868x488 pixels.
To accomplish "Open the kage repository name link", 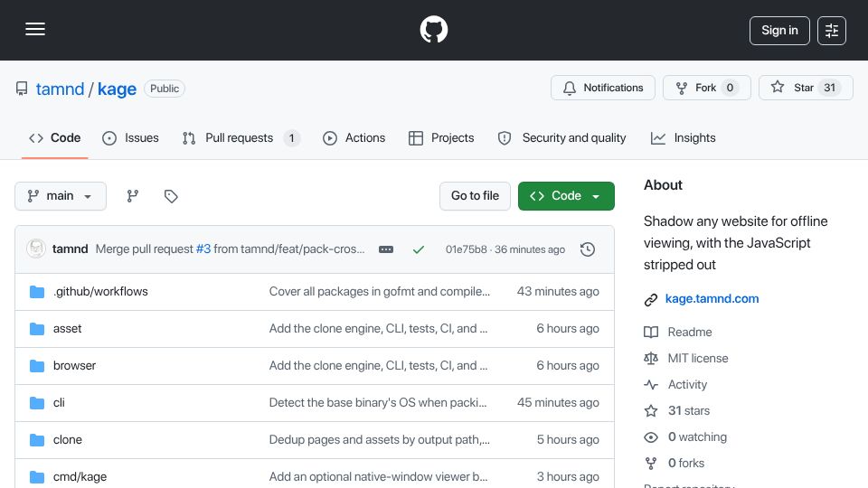I will (117, 89).
